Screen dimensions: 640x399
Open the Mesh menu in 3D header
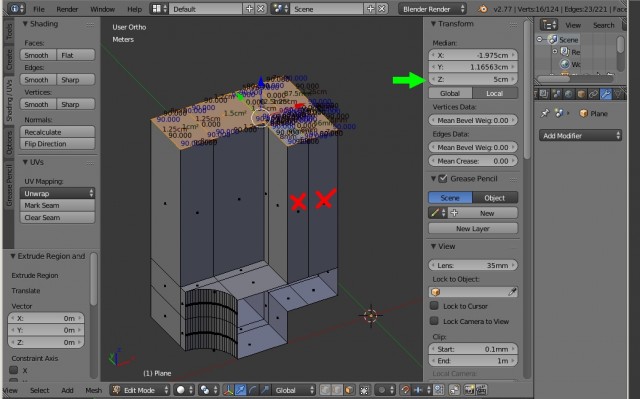(x=93, y=390)
